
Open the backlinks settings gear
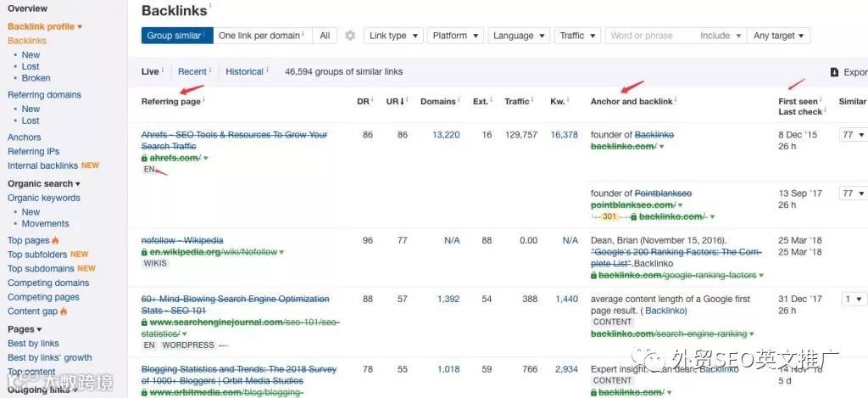pyautogui.click(x=350, y=36)
